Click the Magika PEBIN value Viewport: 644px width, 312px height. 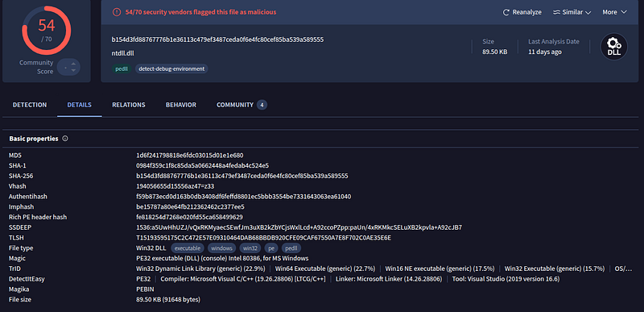145,289
